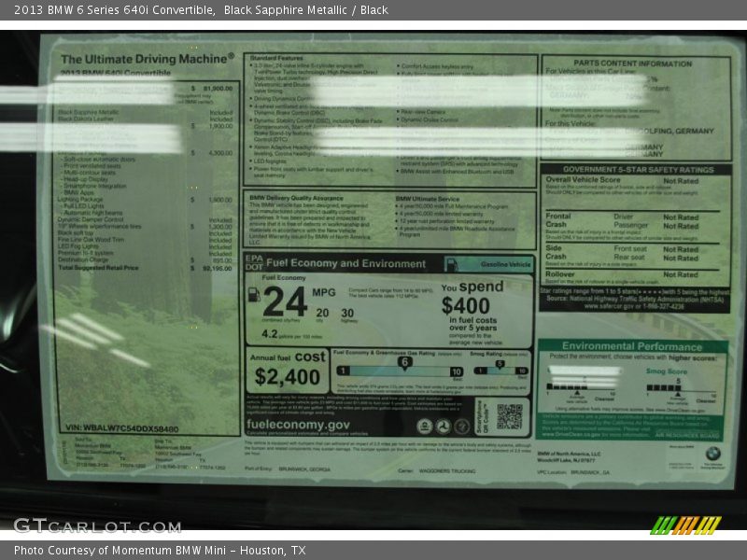The width and height of the screenshot is (747, 560).
Task: Click the fuel pump icon beside 24 MPG
Action: tap(254, 294)
